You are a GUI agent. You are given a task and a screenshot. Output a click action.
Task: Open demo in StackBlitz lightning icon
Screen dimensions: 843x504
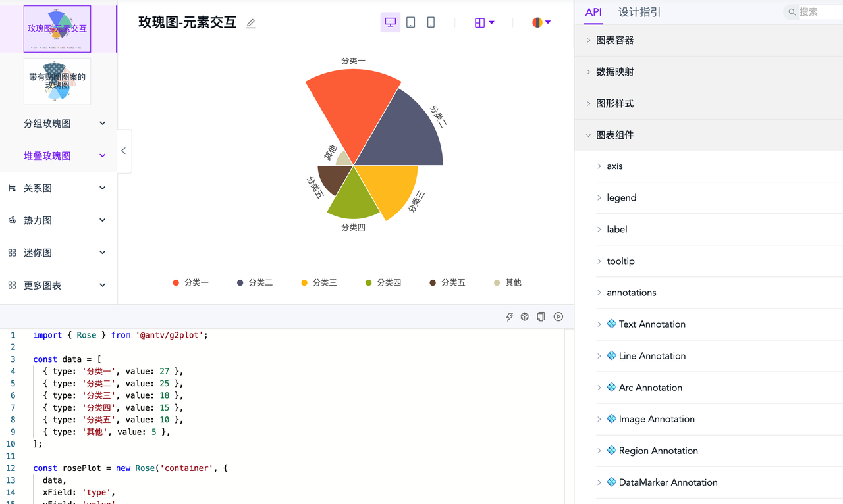pos(509,316)
